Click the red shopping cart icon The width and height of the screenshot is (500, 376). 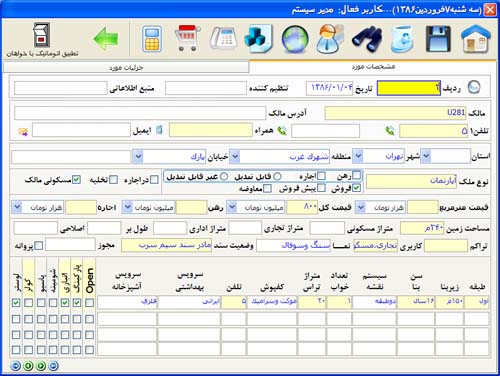(x=187, y=38)
